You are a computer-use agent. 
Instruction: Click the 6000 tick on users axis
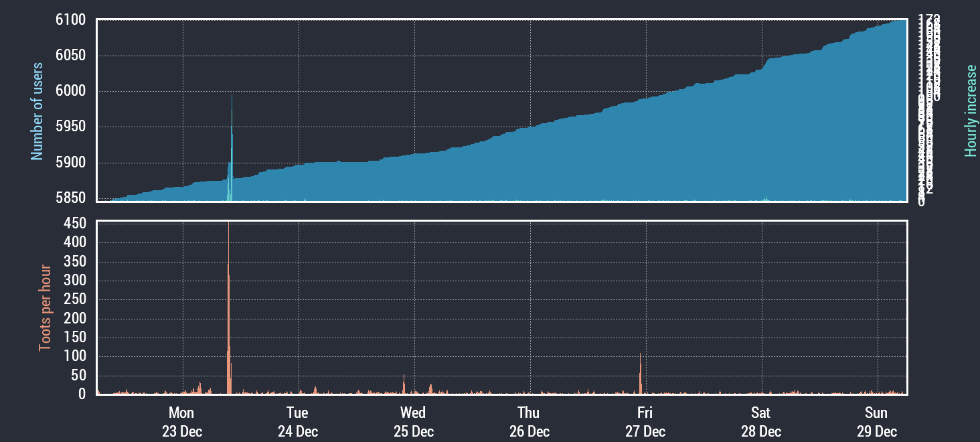(70, 91)
